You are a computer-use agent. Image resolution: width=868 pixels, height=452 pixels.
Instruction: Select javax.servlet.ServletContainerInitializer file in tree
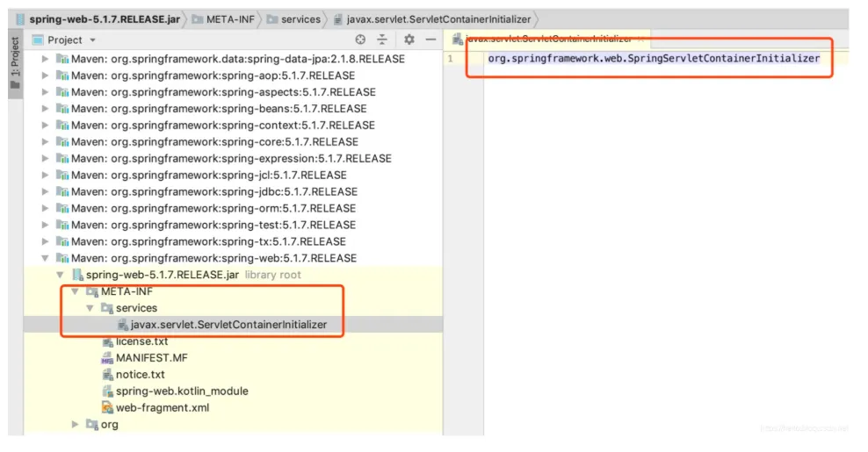(x=228, y=324)
